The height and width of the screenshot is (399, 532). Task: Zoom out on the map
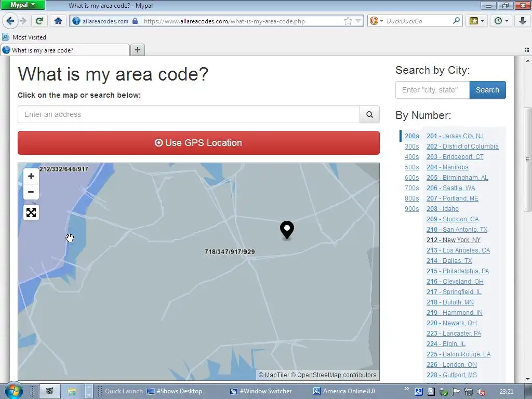coord(31,192)
